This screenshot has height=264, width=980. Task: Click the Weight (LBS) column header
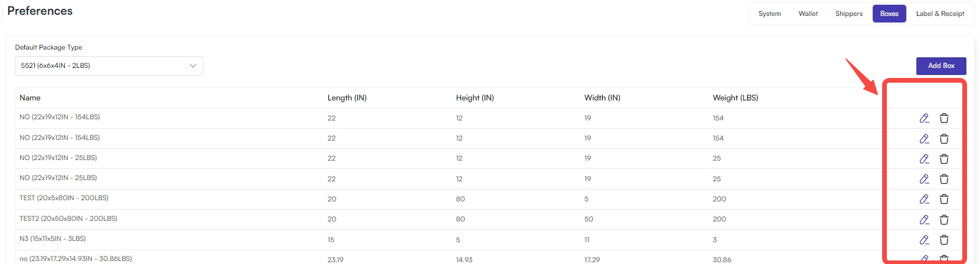pos(735,98)
